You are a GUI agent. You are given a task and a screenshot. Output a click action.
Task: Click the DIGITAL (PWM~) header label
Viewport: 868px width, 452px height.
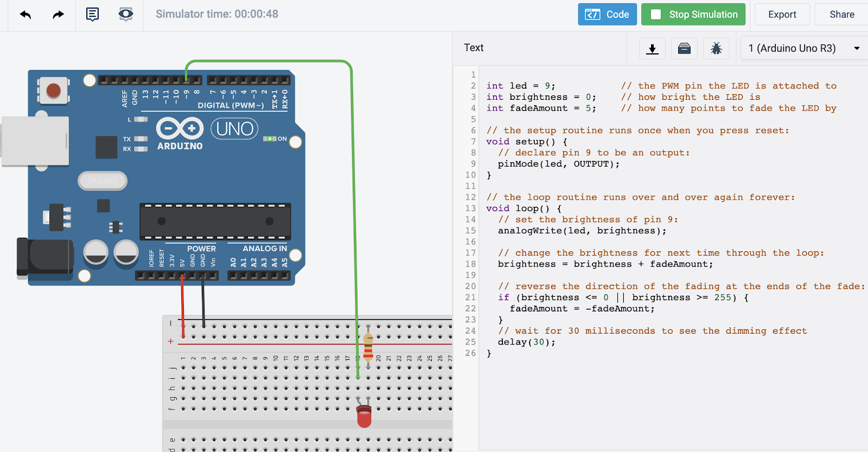231,105
